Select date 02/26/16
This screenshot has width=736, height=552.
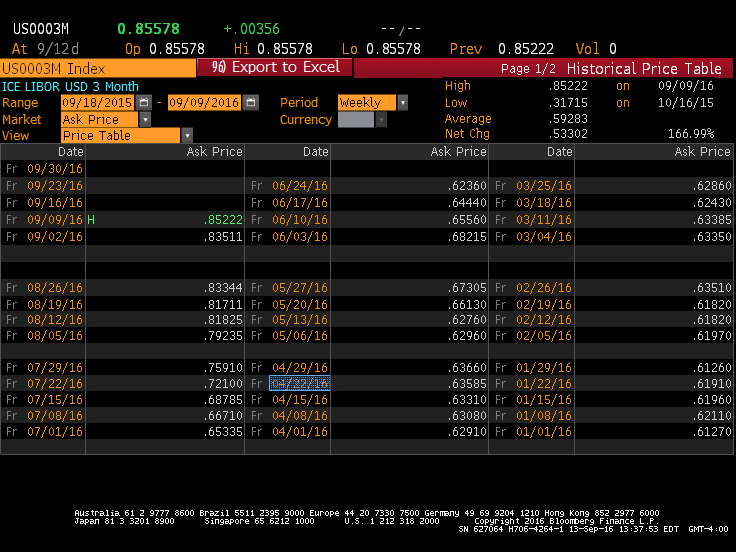tap(544, 288)
